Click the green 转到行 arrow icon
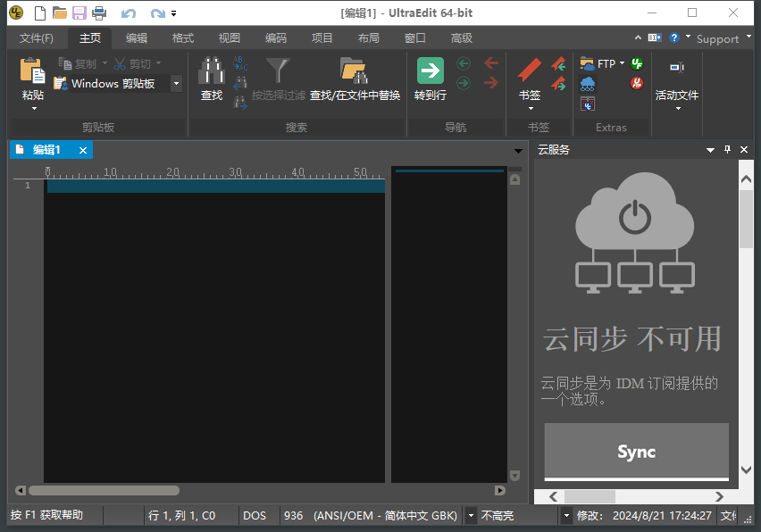Image resolution: width=761 pixels, height=532 pixels. (x=430, y=71)
